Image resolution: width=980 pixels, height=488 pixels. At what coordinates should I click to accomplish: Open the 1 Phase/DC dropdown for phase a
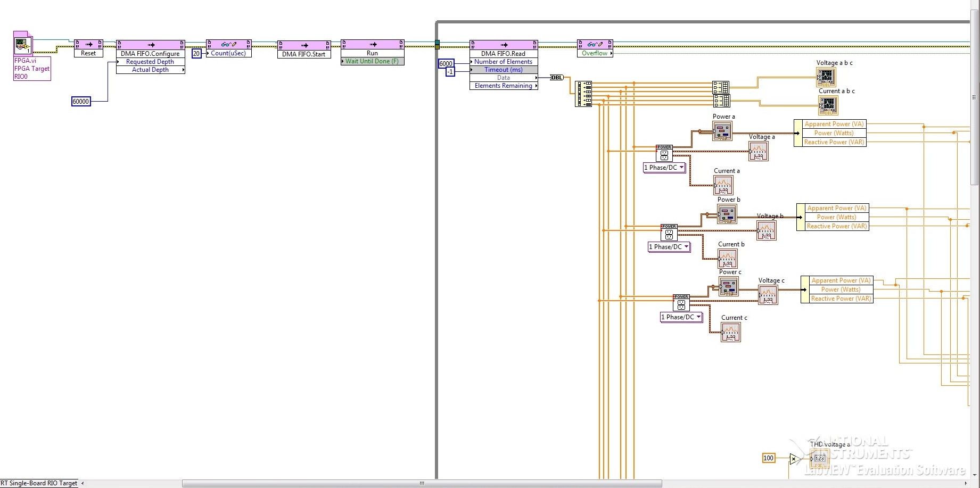(664, 168)
